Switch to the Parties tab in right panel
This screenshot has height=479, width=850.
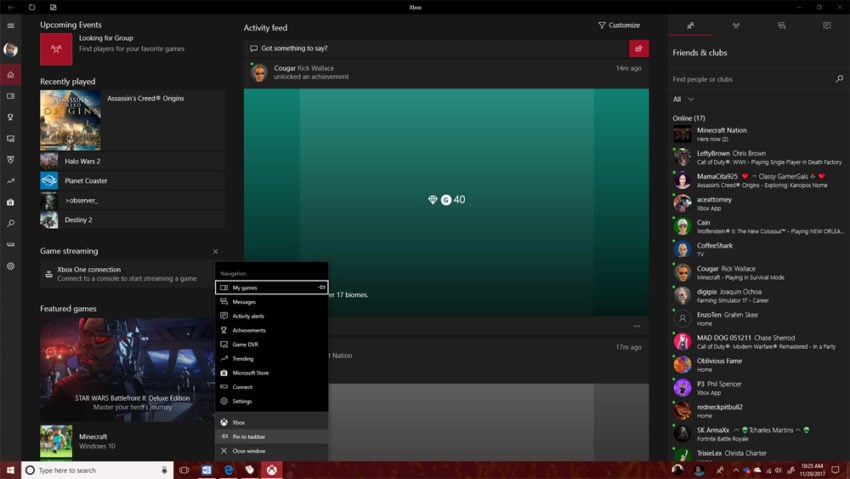click(736, 25)
